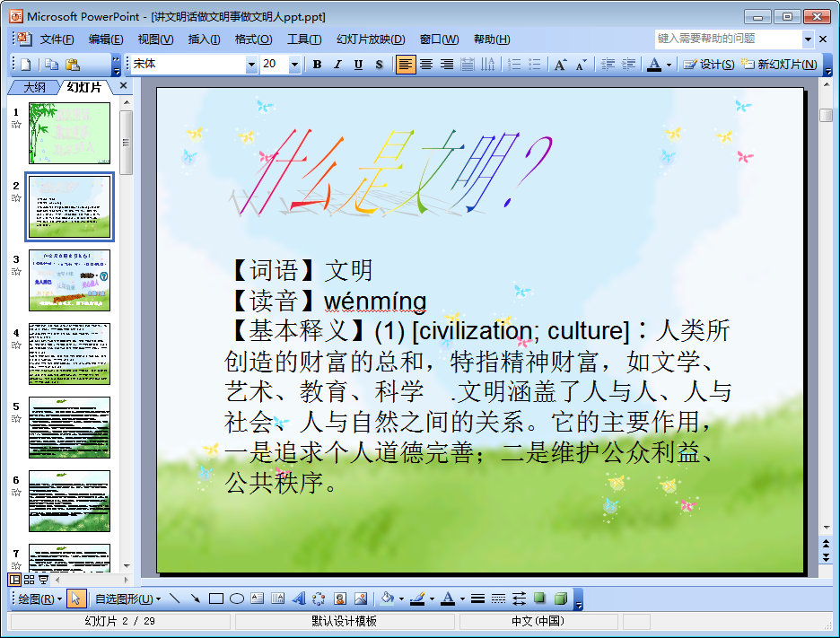
Task: Toggle Italic text formatting
Action: pos(337,65)
